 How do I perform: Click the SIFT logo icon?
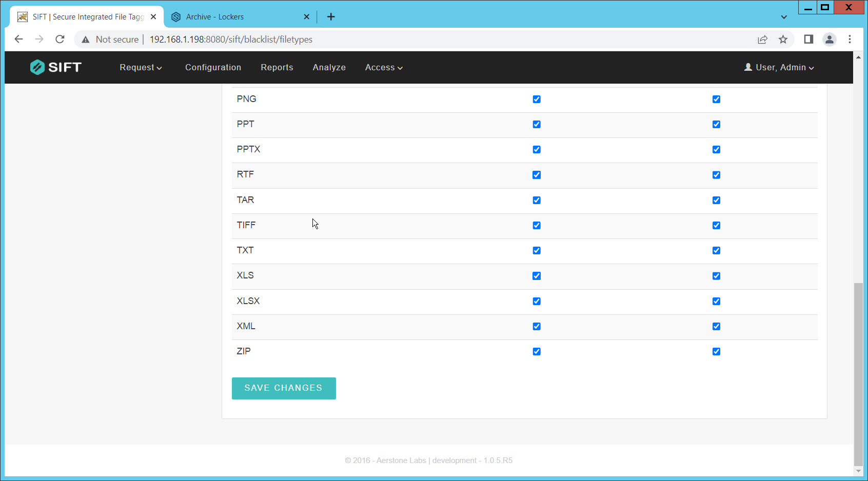point(37,67)
